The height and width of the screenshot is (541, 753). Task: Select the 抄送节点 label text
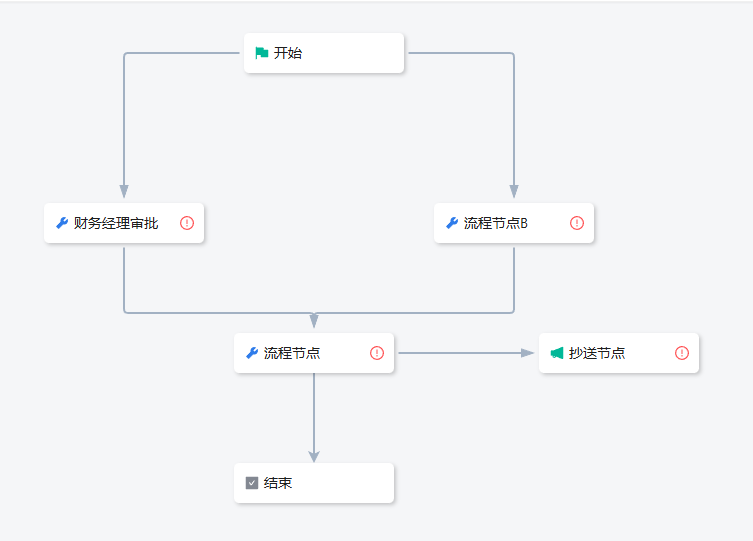[x=597, y=353]
